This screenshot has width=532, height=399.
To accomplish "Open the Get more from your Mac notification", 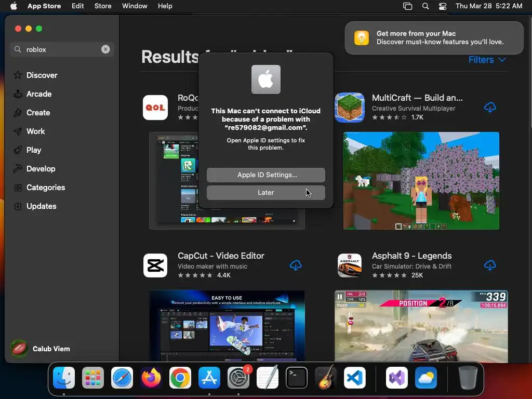I will click(434, 37).
